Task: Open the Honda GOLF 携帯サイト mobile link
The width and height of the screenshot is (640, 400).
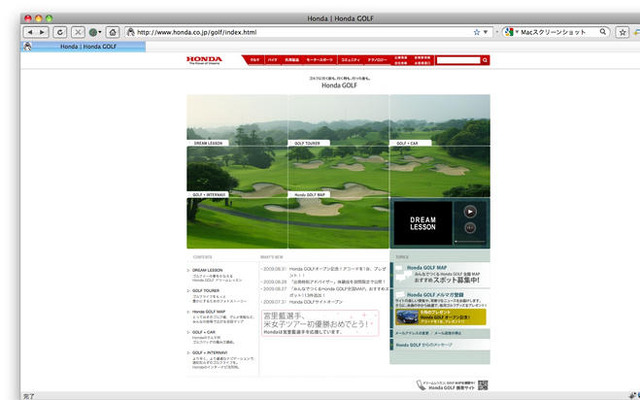Action: tap(451, 387)
